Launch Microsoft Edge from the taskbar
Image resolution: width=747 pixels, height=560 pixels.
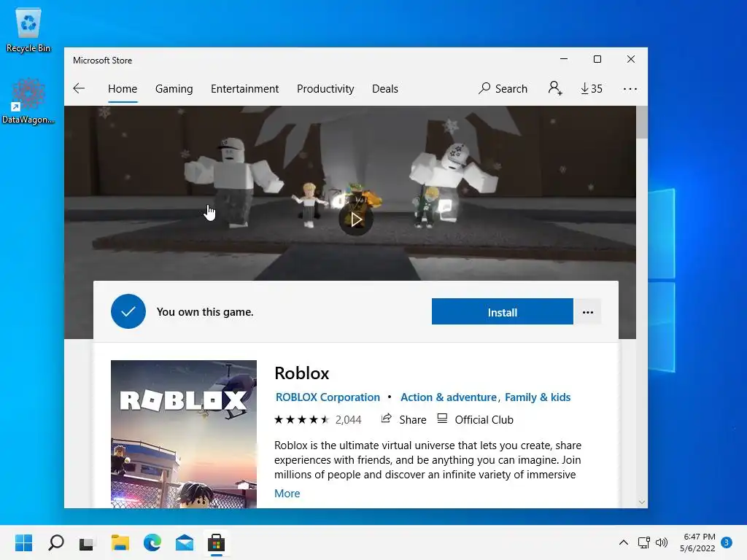(x=152, y=542)
